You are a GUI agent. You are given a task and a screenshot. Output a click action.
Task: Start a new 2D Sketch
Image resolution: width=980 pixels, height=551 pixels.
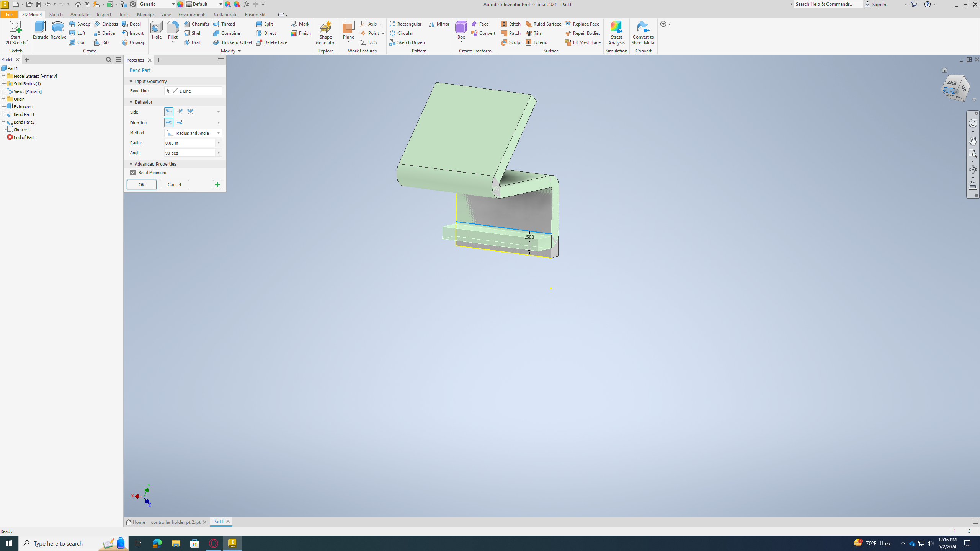(15, 33)
